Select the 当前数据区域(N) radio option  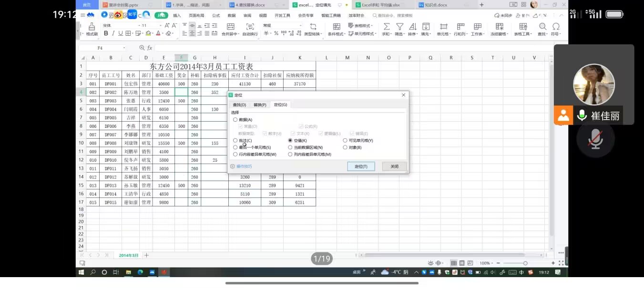[290, 147]
